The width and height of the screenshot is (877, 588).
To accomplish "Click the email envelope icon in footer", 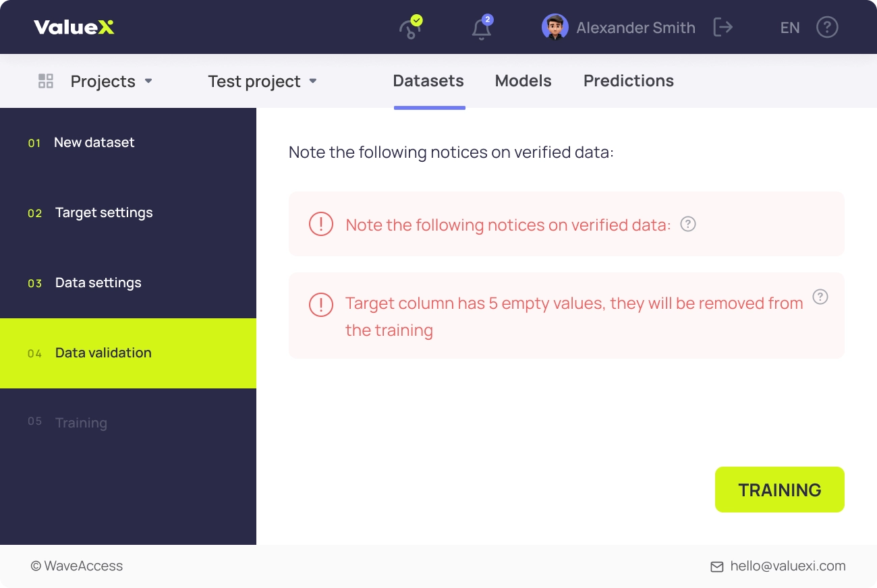I will click(x=717, y=567).
